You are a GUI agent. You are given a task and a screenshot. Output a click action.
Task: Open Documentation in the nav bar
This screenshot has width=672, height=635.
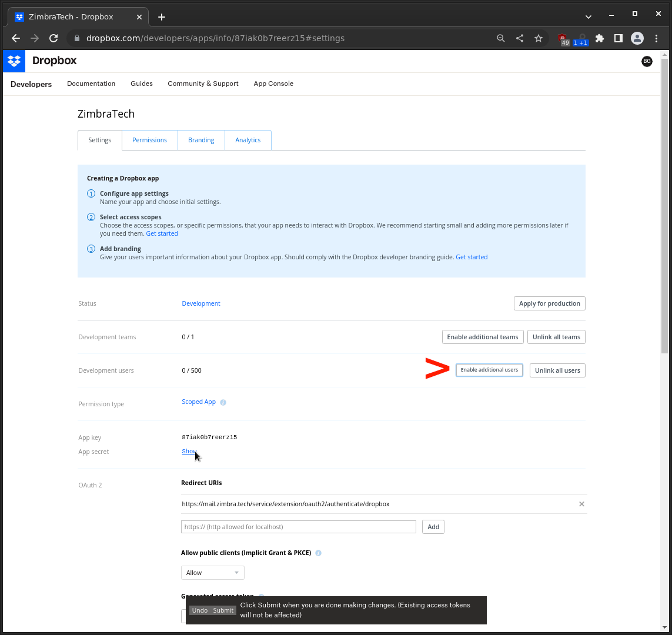click(x=91, y=83)
